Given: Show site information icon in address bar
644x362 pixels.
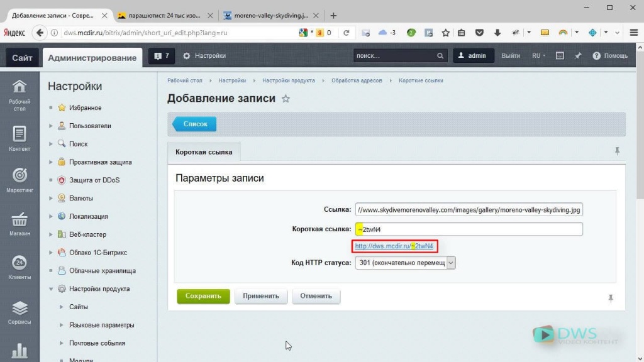Looking at the screenshot, I should (x=54, y=33).
